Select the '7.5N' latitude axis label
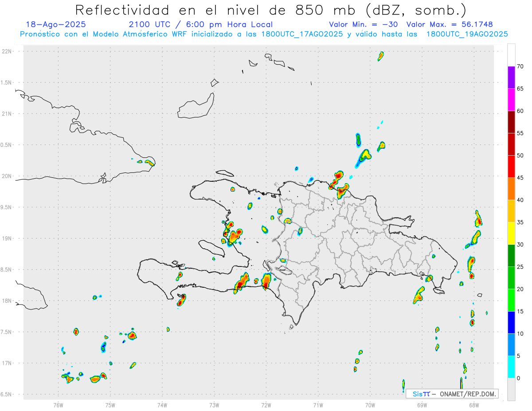 coord(7,332)
